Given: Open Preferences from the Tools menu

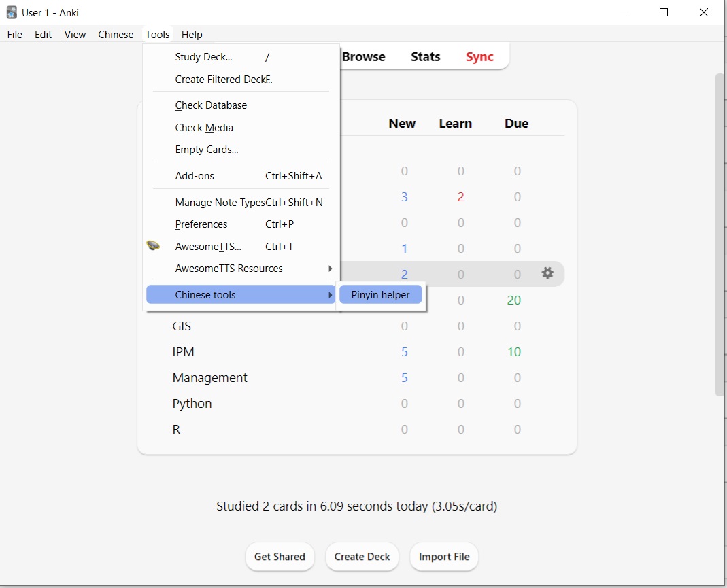Looking at the screenshot, I should [x=241, y=224].
